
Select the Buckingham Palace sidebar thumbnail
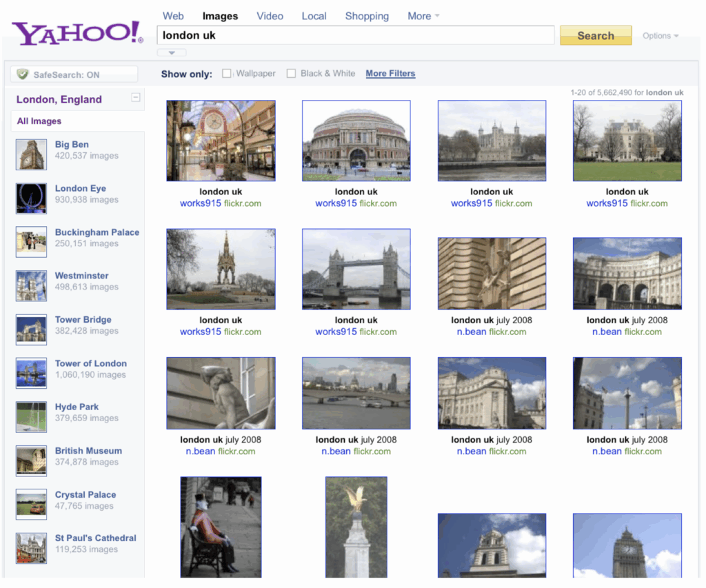31,242
